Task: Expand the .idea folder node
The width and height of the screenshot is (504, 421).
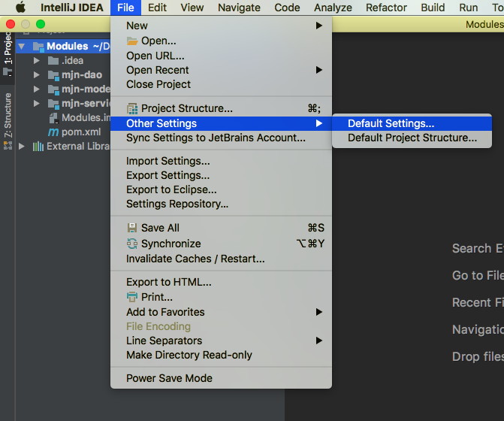Action: coord(36,60)
